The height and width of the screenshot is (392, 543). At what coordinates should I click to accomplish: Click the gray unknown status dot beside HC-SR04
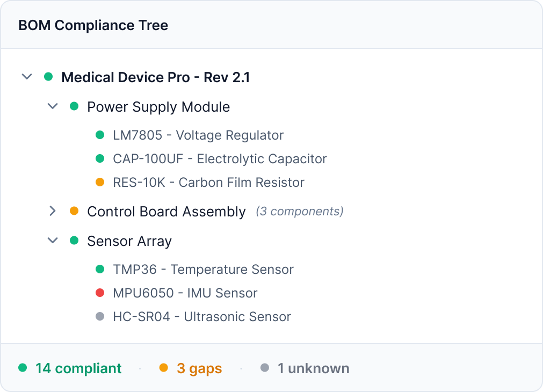[x=100, y=316]
